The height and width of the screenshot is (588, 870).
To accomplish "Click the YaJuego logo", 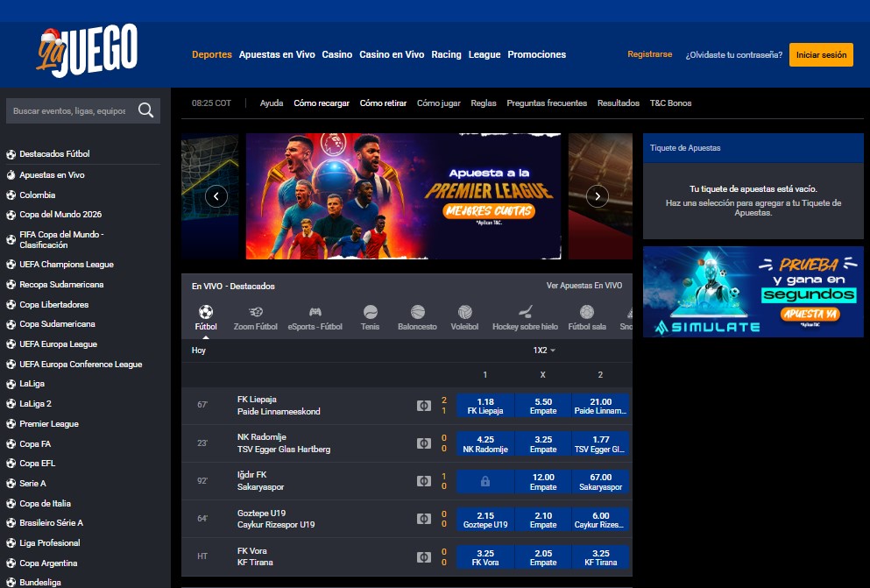I will tap(87, 51).
